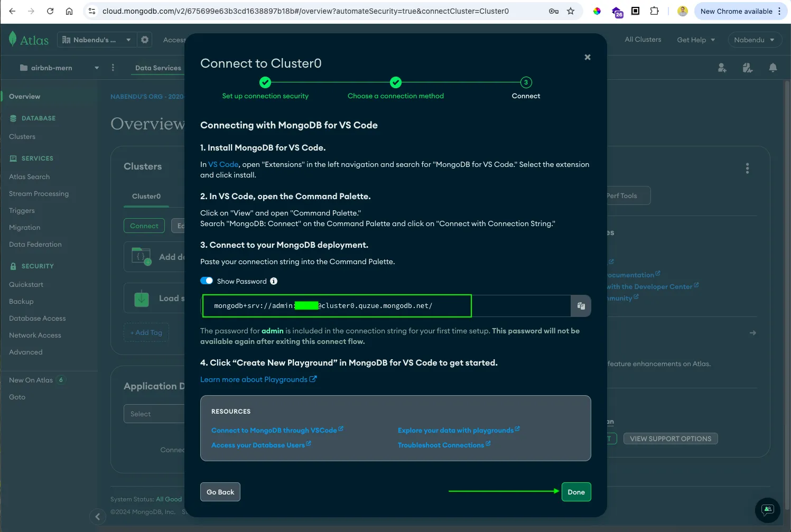Click the browser address bar URL
The image size is (791, 532).
point(305,11)
